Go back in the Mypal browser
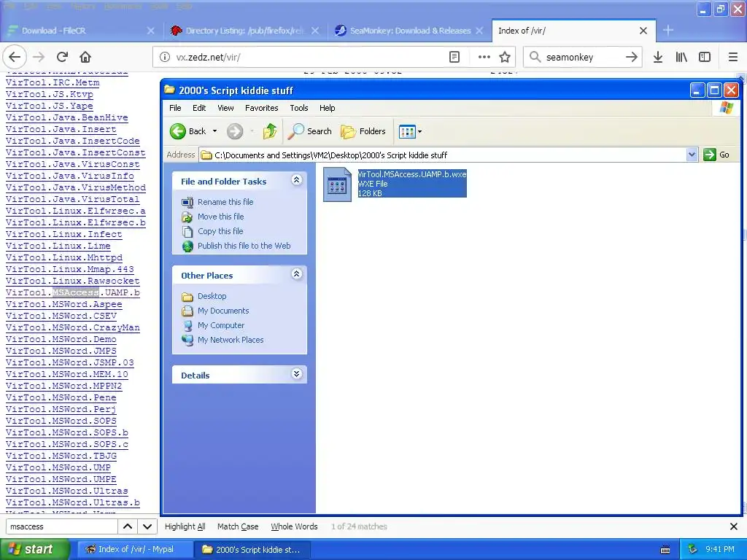The width and height of the screenshot is (747, 560). point(15,57)
